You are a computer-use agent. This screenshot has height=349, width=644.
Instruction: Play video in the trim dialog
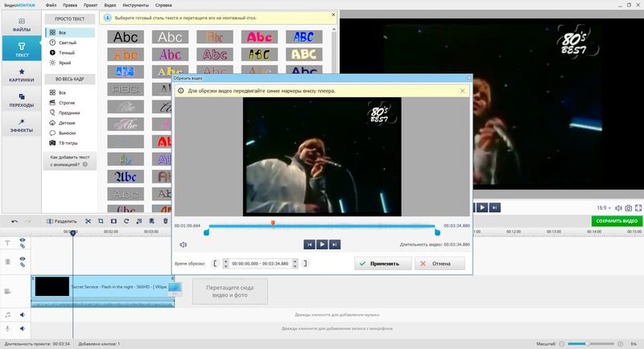pos(322,244)
